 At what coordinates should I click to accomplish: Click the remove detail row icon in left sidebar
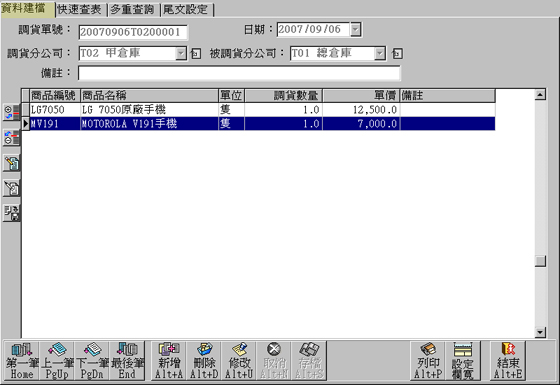pos(11,138)
